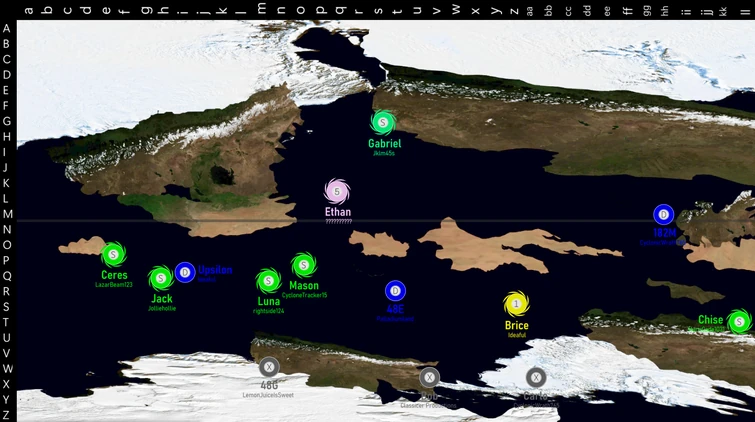This screenshot has height=422, width=755.
Task: Click the blue Upsilon depression marker
Action: 185,273
